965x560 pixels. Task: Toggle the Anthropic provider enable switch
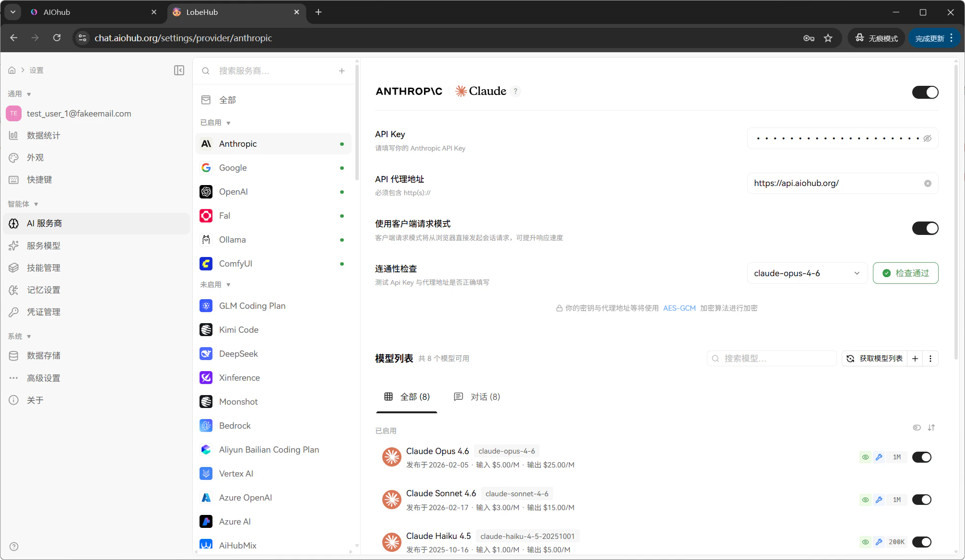tap(925, 92)
